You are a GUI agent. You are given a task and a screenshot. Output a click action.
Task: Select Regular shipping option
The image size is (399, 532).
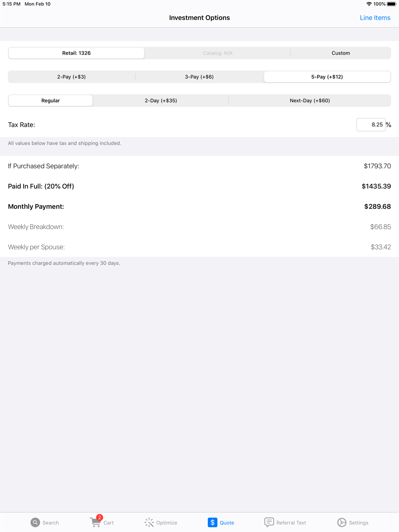point(51,100)
